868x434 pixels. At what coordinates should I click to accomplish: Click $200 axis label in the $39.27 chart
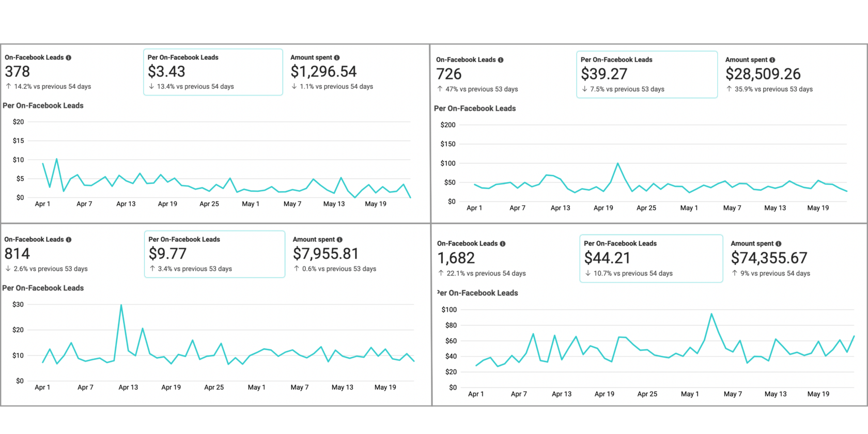[x=448, y=125]
